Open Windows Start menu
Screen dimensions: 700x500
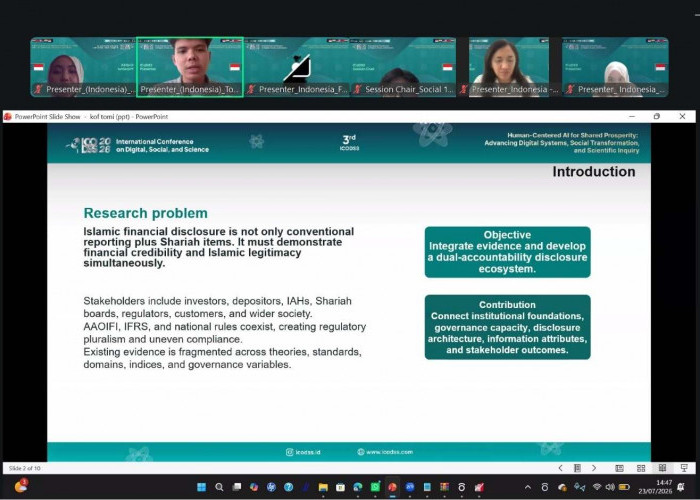click(202, 487)
